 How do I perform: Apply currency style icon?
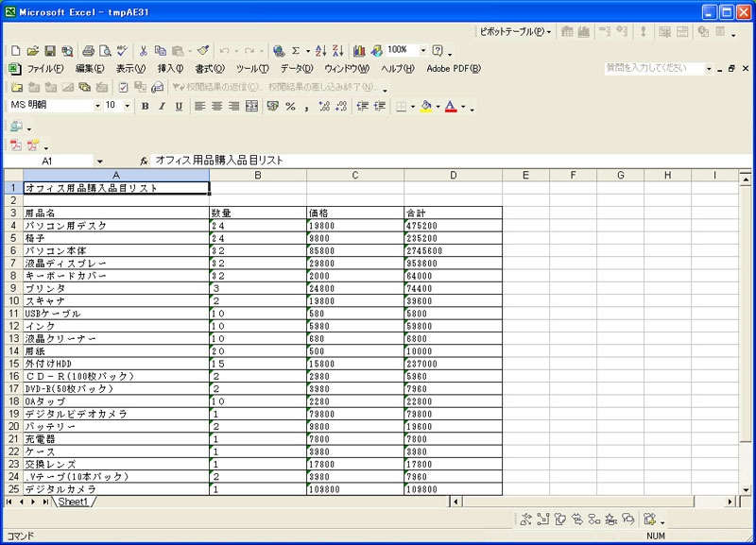pyautogui.click(x=272, y=106)
